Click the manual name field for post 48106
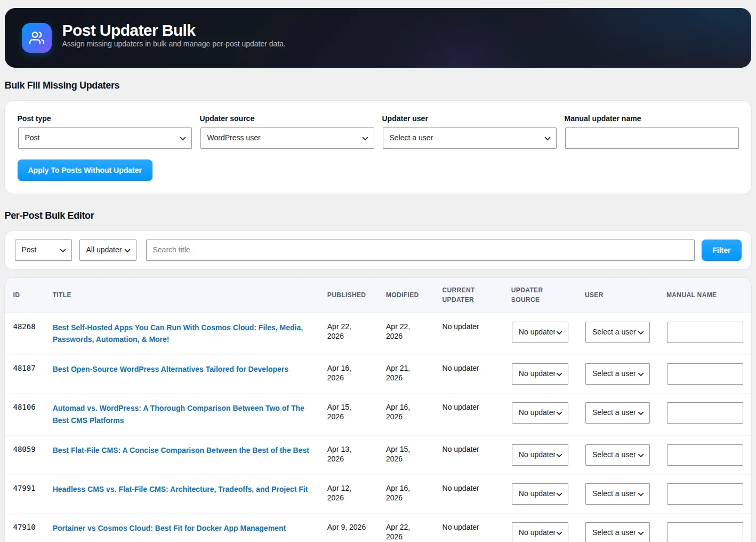 (x=705, y=413)
